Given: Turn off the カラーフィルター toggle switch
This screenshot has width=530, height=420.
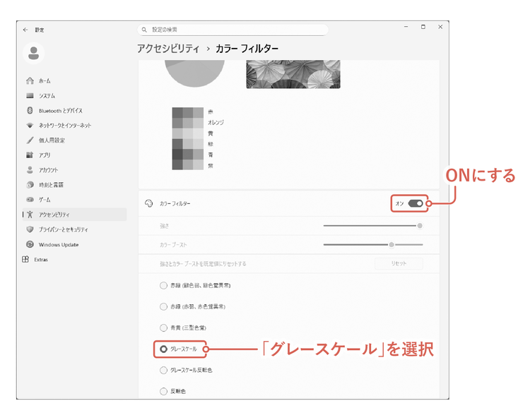Looking at the screenshot, I should pos(416,203).
